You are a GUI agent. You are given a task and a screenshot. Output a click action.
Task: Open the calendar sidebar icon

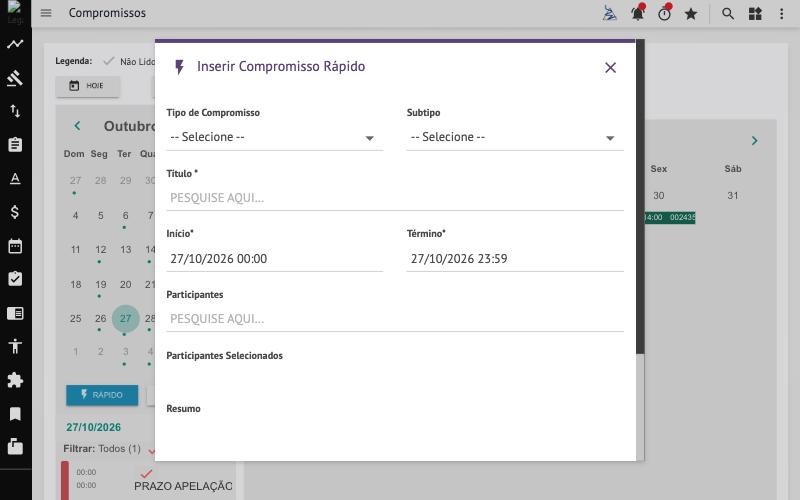click(x=15, y=246)
